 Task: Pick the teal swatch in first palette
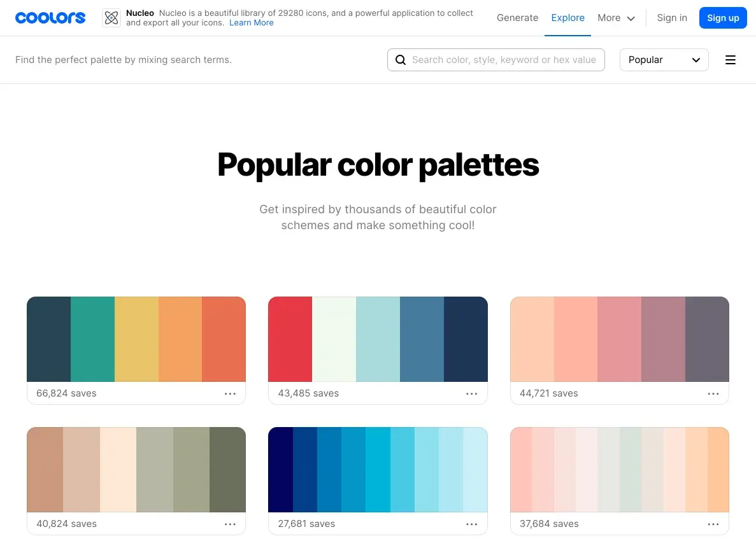coord(92,339)
